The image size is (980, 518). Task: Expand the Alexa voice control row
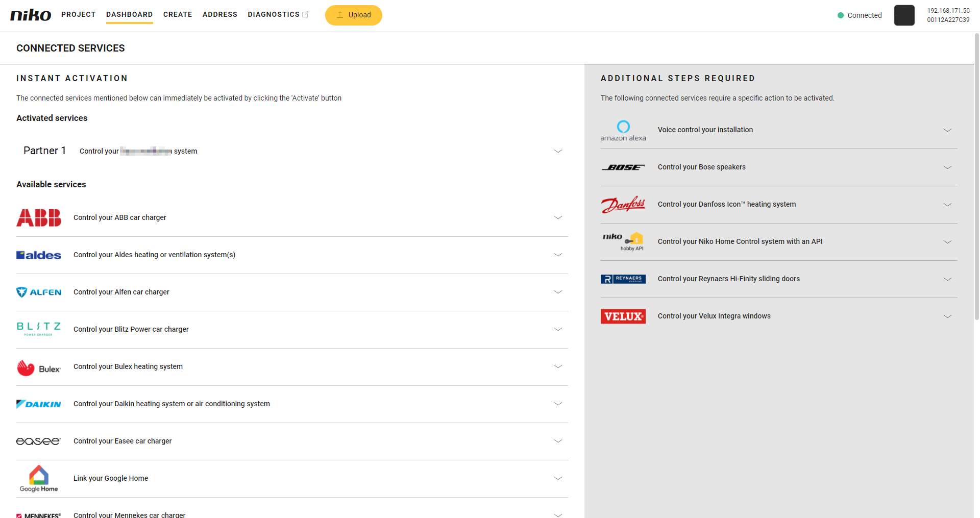947,130
